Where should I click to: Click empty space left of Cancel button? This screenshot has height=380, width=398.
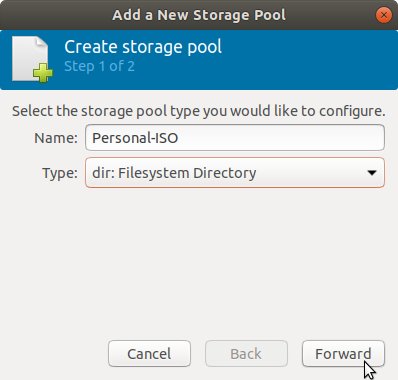[x=53, y=354]
